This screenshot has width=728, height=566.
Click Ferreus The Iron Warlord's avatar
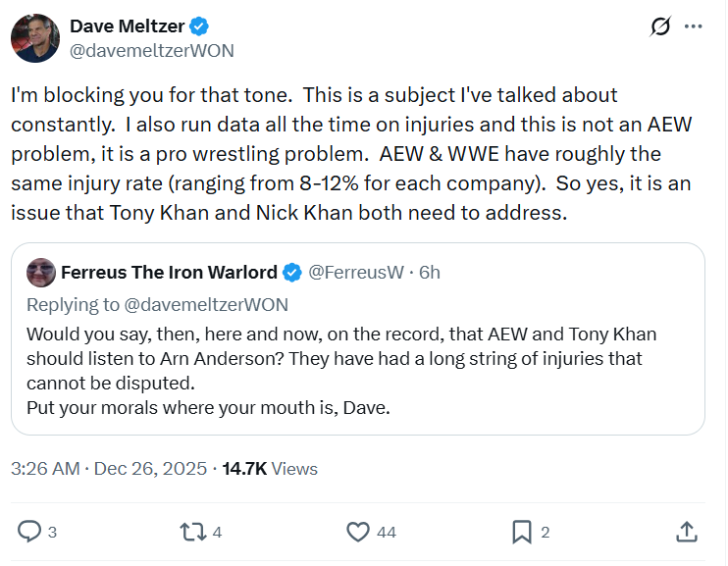point(41,273)
